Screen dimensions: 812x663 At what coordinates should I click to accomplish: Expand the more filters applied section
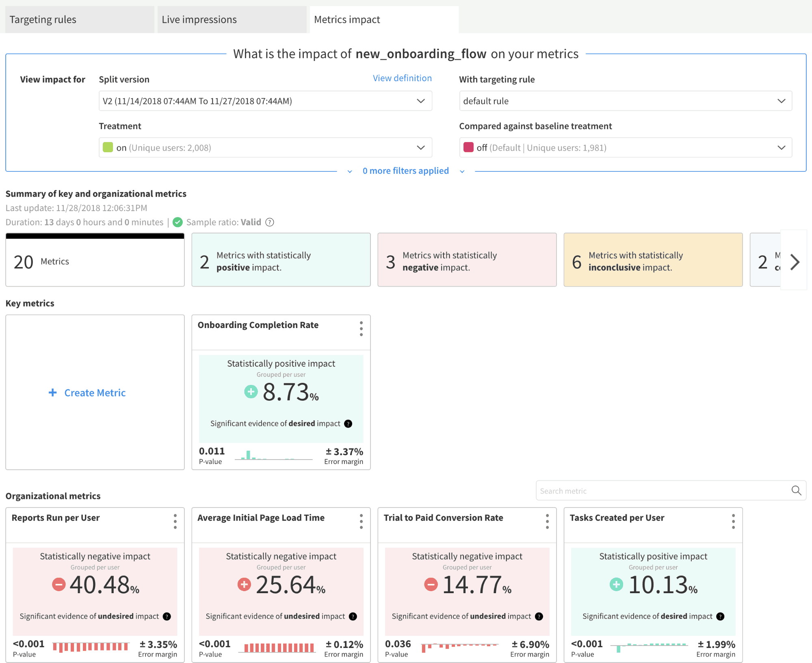pyautogui.click(x=406, y=171)
